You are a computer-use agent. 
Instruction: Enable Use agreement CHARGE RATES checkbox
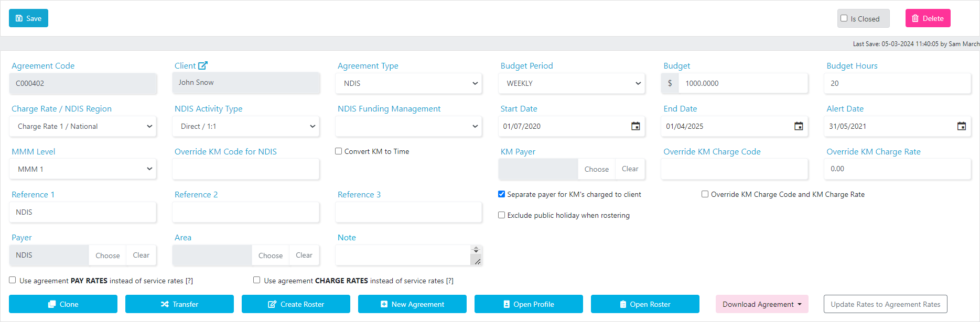(x=256, y=280)
